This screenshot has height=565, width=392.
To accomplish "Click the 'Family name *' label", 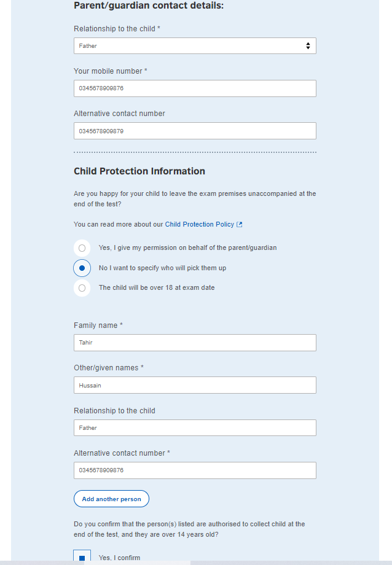I will (x=98, y=325).
